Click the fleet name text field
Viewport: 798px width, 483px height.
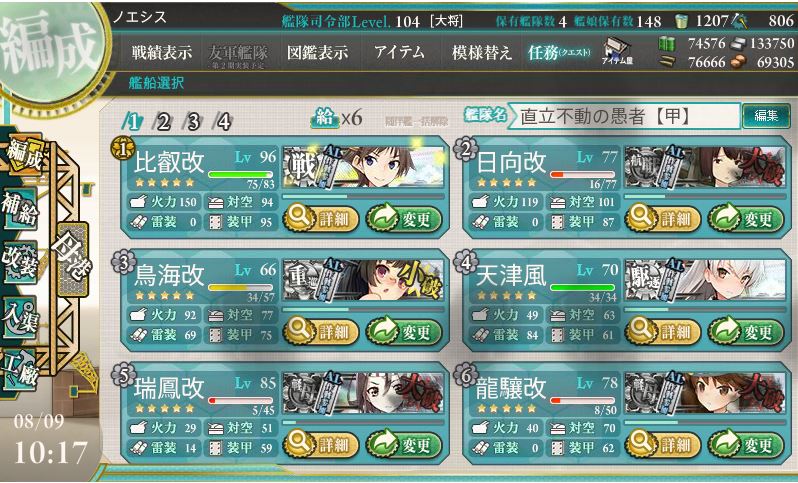623,116
